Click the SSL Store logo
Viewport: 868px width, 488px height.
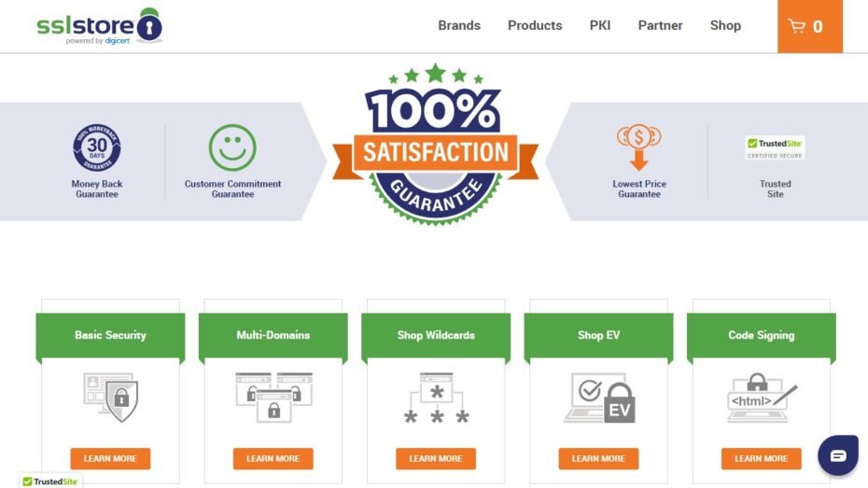[99, 26]
